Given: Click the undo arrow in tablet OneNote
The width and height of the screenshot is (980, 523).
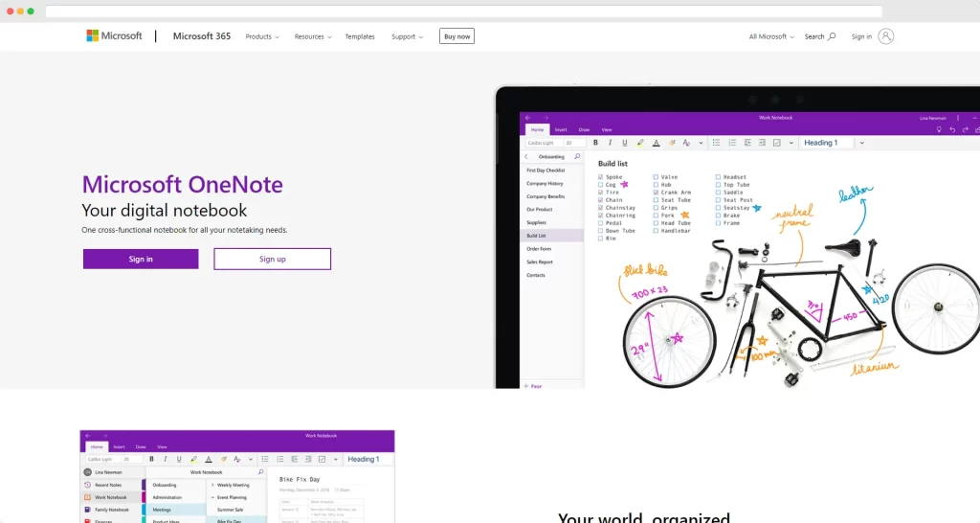Looking at the screenshot, I should click(x=952, y=129).
